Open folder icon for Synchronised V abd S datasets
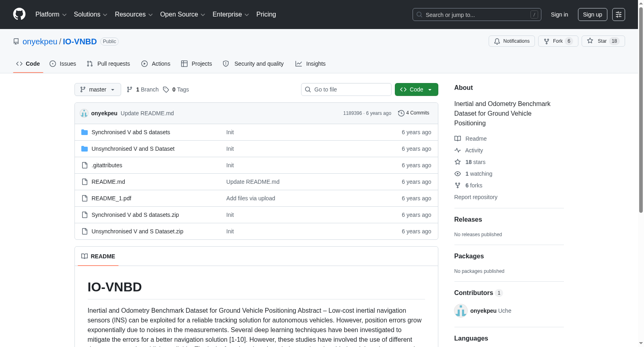644x347 pixels. [85, 132]
